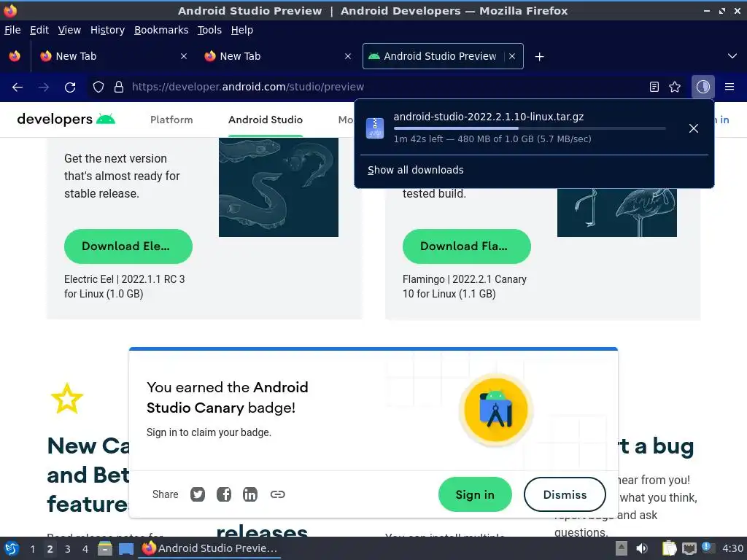This screenshot has width=747, height=560.
Task: Open the Bookmarks menu
Action: (161, 30)
